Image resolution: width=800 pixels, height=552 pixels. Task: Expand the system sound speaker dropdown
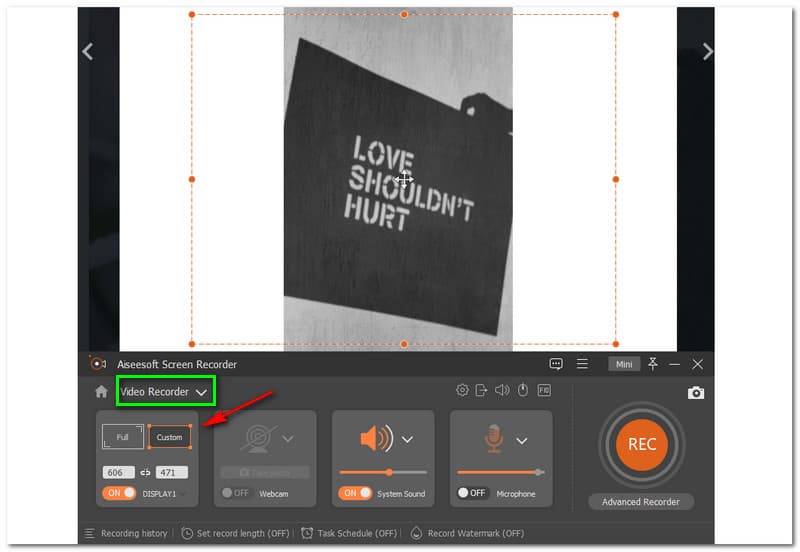point(408,439)
